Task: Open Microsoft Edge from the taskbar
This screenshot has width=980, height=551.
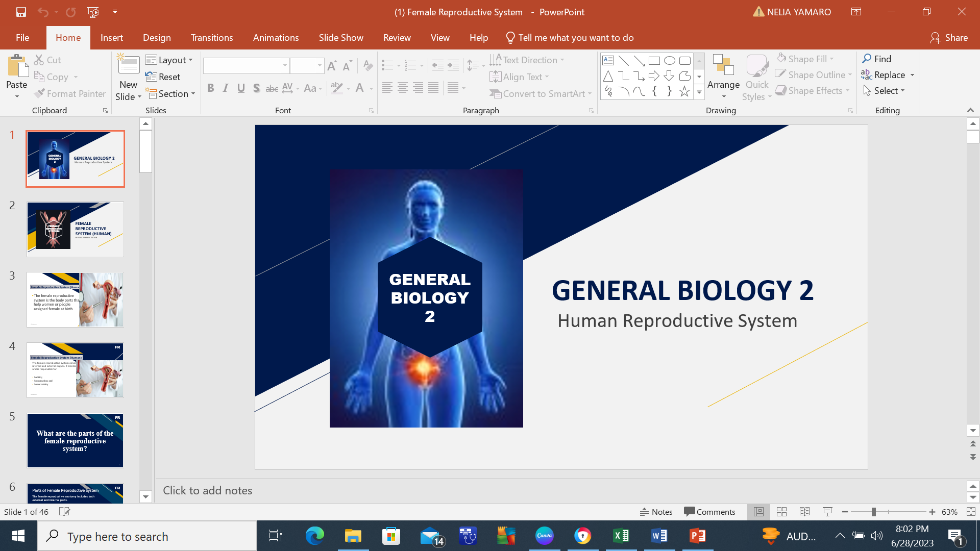Action: (315, 536)
